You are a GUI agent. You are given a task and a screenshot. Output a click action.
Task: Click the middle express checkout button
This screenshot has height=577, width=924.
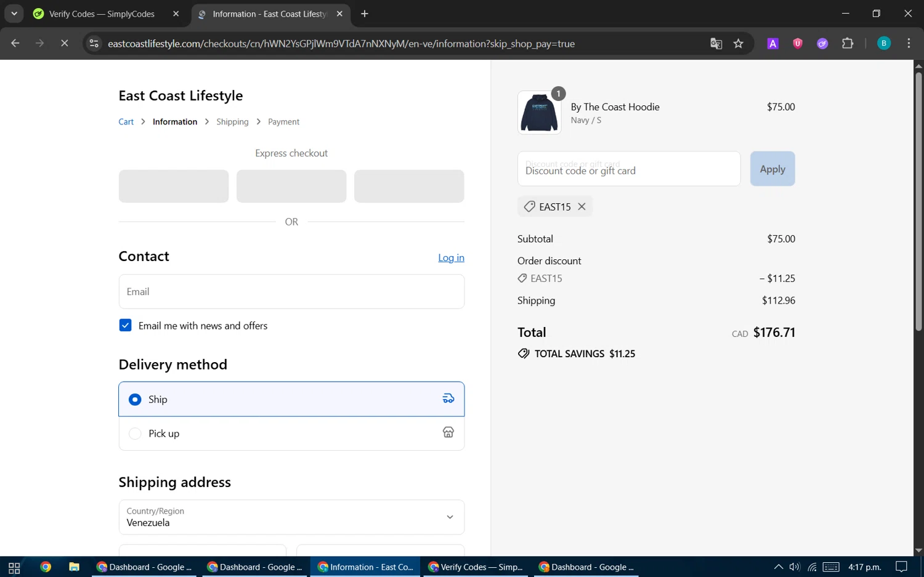click(x=291, y=186)
